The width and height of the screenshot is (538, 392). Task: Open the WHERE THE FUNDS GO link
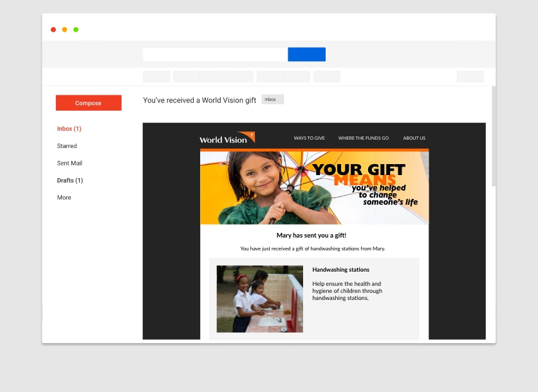[x=364, y=138]
